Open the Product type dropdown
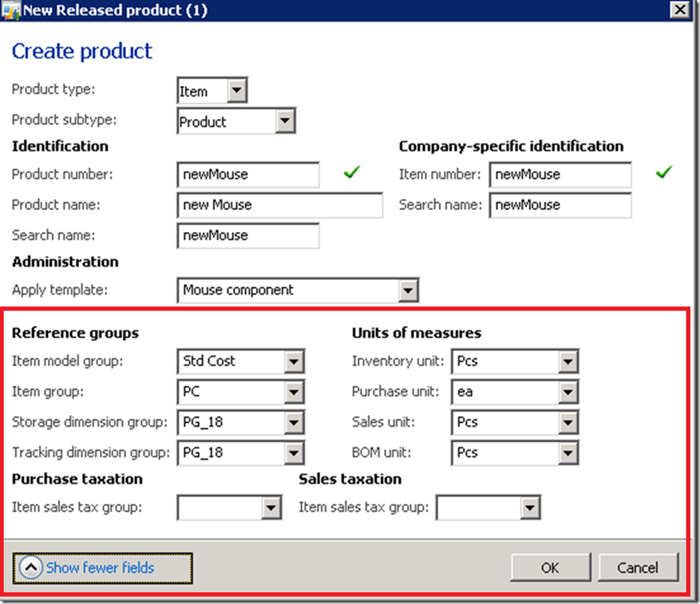This screenshot has height=604, width=700. pyautogui.click(x=237, y=91)
